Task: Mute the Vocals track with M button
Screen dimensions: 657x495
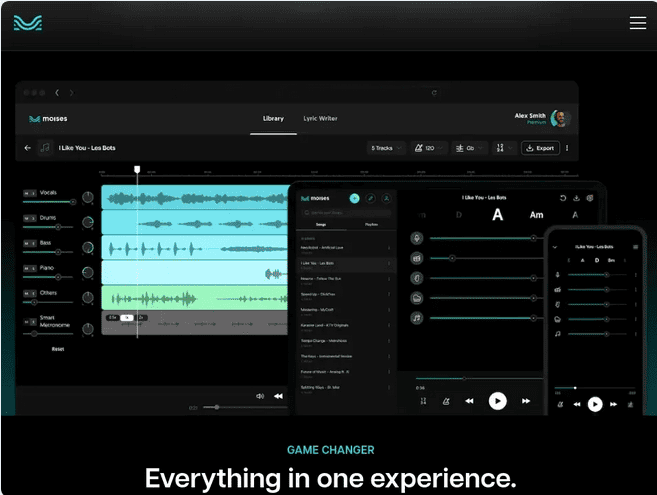Action: tap(26, 193)
